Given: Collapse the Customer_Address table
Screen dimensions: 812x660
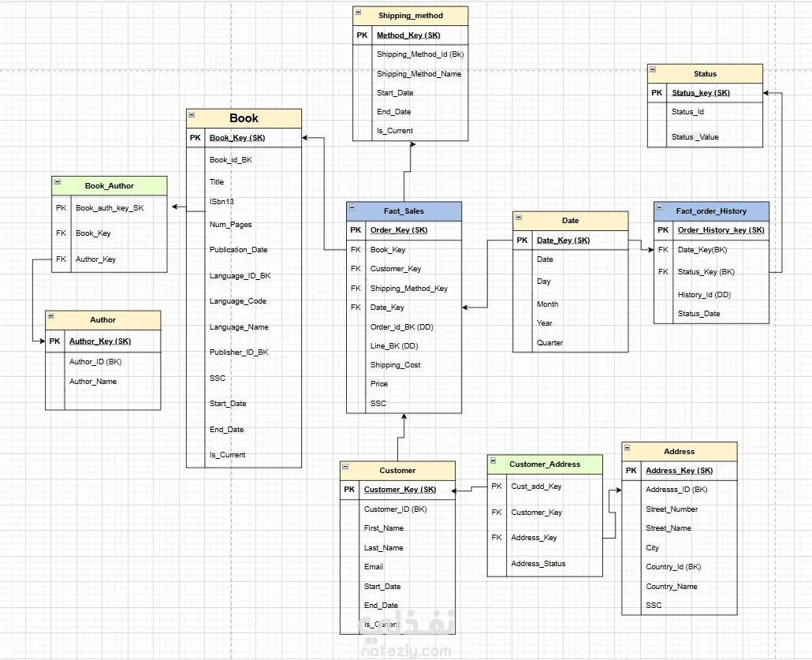Looking at the screenshot, I should tap(493, 460).
